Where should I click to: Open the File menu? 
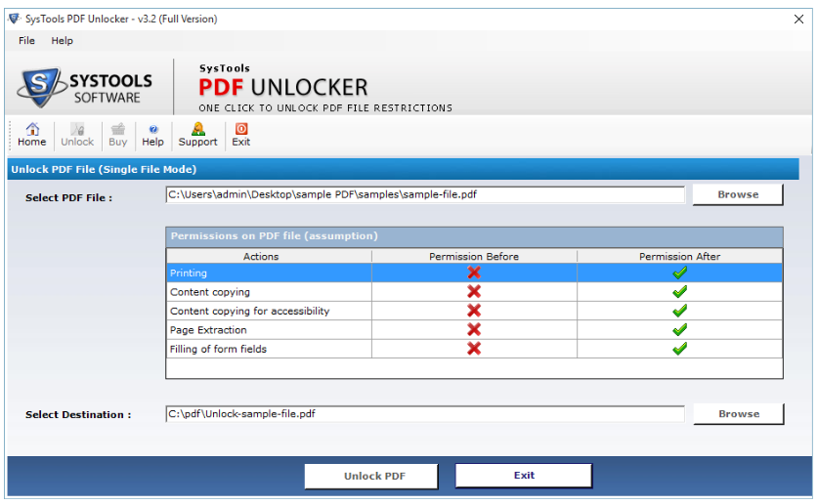pyautogui.click(x=26, y=41)
